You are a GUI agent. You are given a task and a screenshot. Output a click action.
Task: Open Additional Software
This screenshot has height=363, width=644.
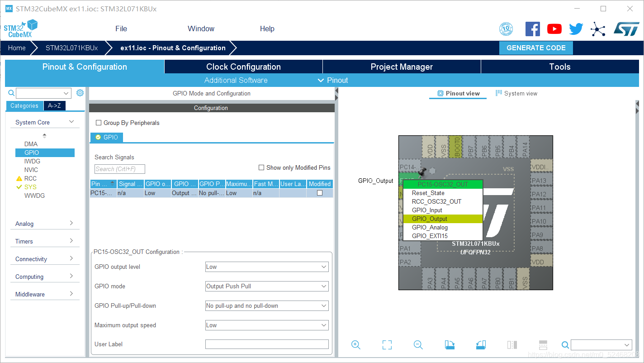(236, 80)
